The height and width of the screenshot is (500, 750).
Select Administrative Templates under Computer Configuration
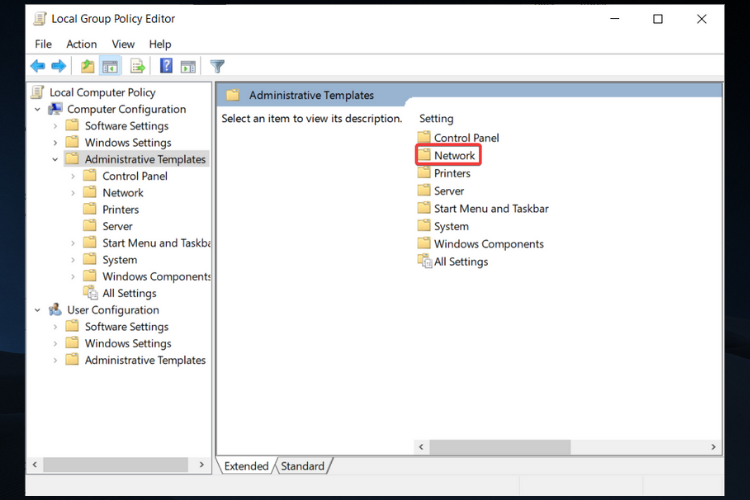click(145, 159)
